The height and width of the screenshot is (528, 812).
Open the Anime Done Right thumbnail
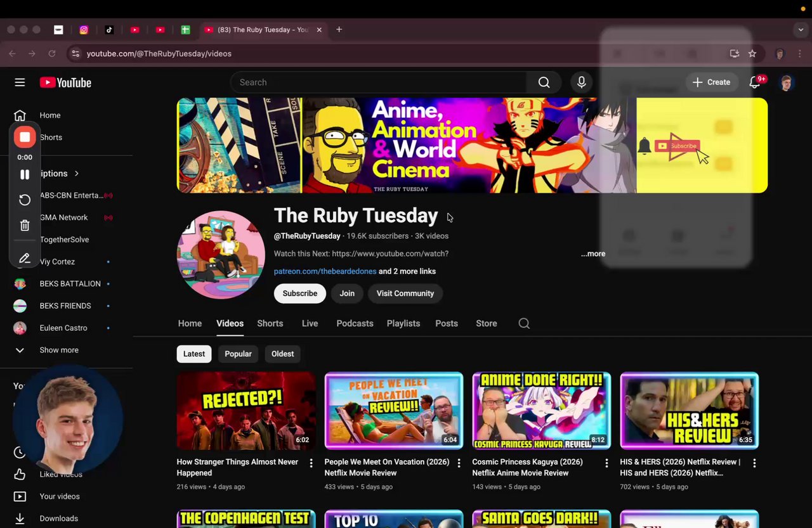(541, 411)
